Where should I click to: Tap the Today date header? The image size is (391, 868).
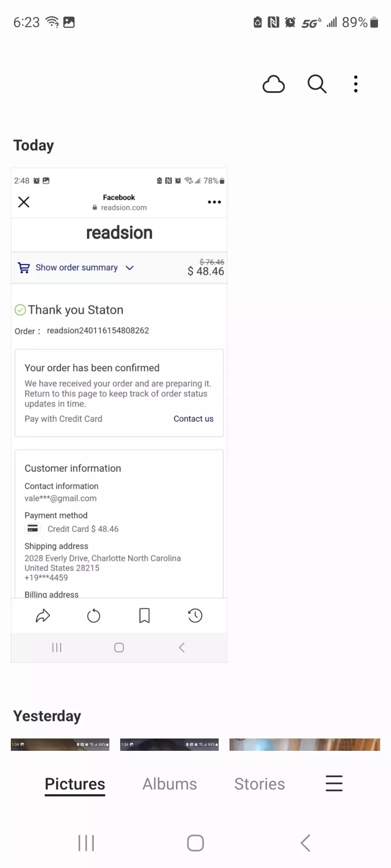coord(34,145)
